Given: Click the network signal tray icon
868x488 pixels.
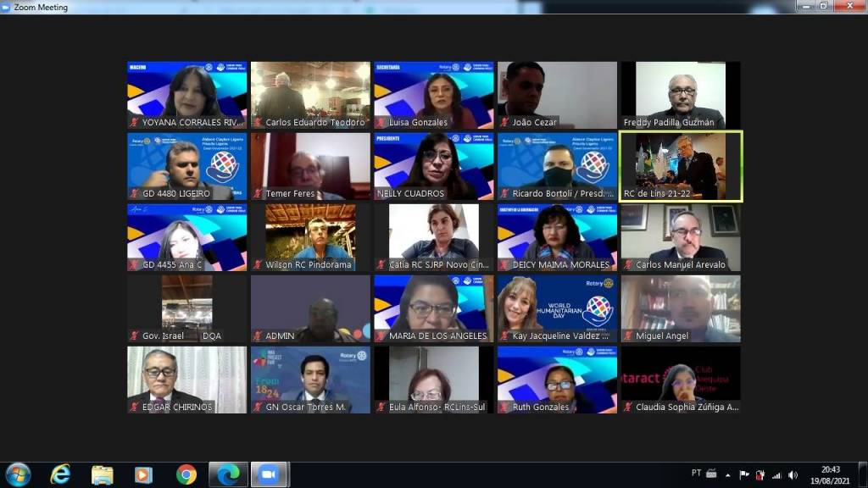Looking at the screenshot, I should 776,475.
